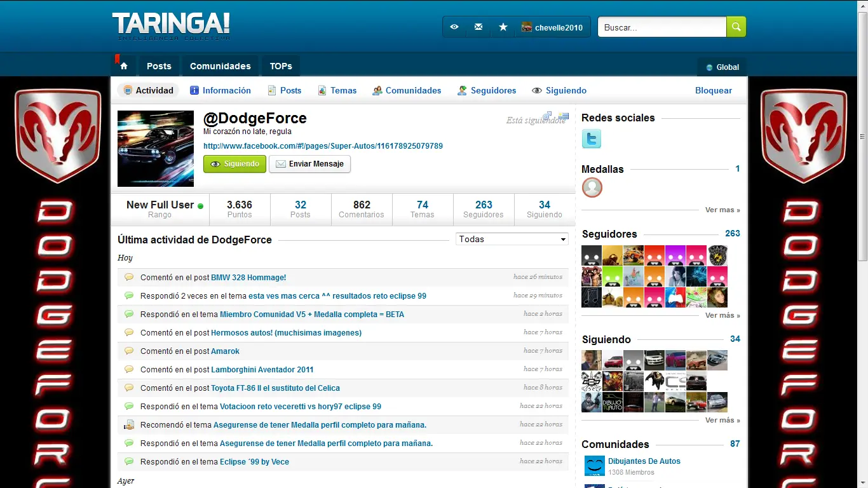Click the chevelle2010 avatar icon in header
Viewport: 868px width, 488px height.
tap(527, 27)
